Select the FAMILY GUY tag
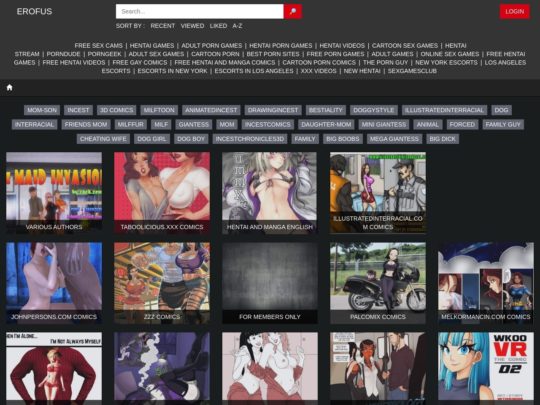Viewport: 540px width, 405px height. pos(503,125)
